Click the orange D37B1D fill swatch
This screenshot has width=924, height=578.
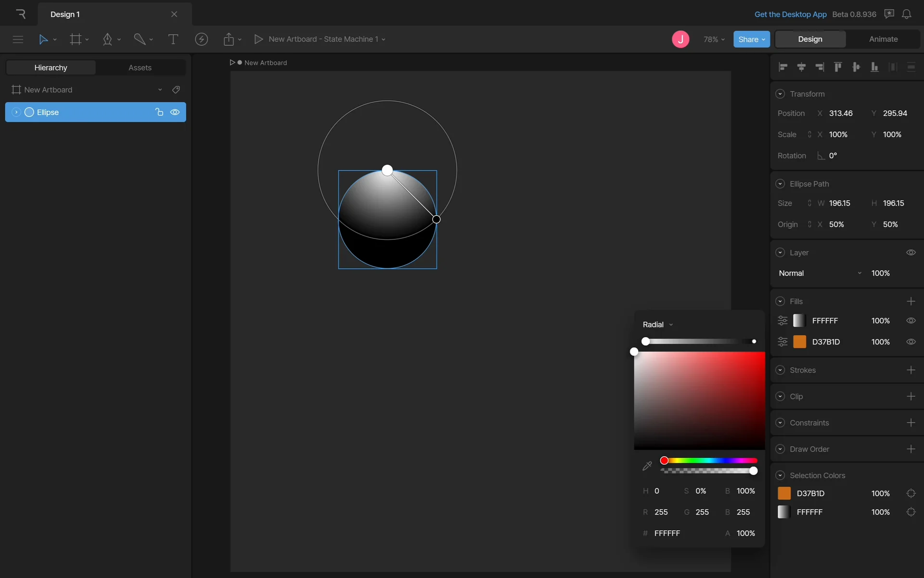(799, 342)
